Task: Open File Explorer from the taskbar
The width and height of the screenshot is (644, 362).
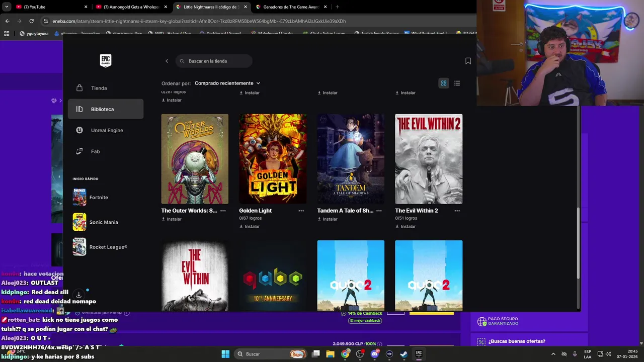Action: click(x=331, y=354)
